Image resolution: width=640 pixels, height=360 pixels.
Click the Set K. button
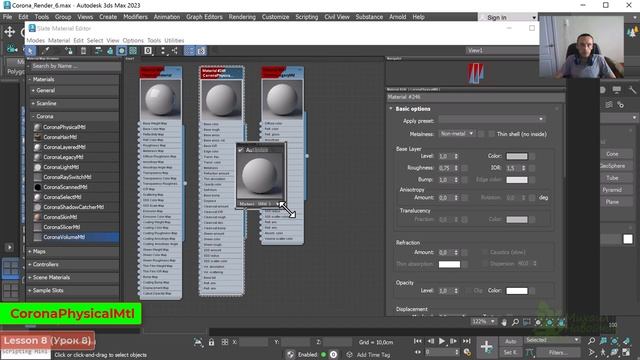(510, 352)
